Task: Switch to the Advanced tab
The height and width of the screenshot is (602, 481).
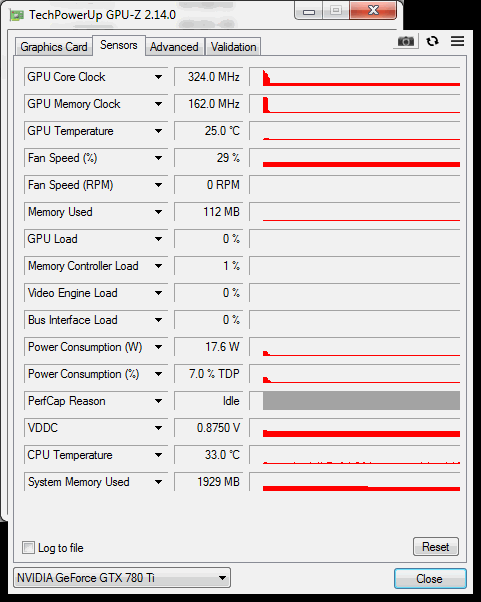Action: point(174,47)
